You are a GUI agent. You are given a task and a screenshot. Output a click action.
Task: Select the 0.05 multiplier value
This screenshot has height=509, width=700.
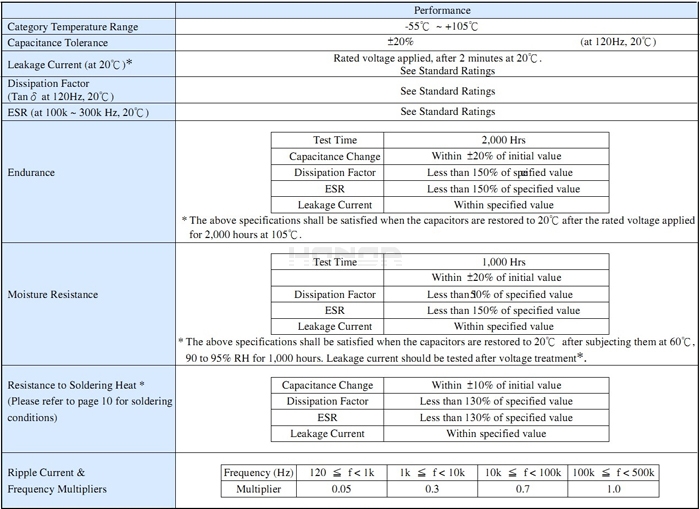coord(341,489)
